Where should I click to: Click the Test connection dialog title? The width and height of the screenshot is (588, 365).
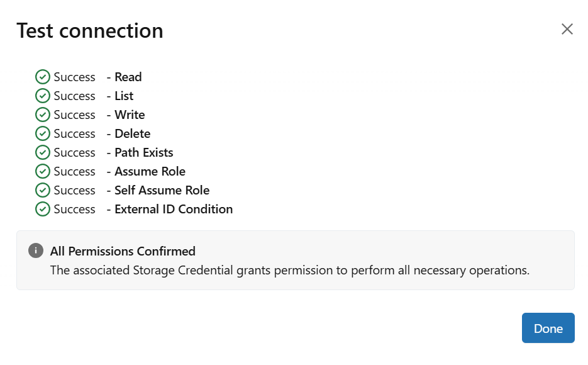coord(90,31)
